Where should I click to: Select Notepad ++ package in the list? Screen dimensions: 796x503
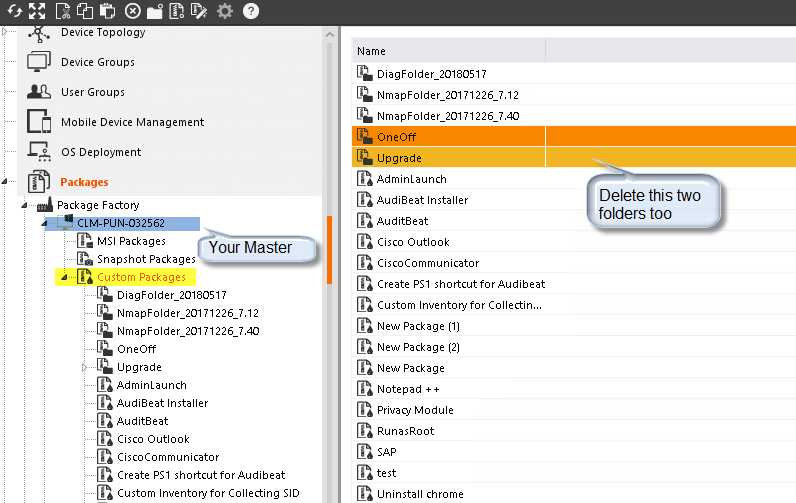408,389
